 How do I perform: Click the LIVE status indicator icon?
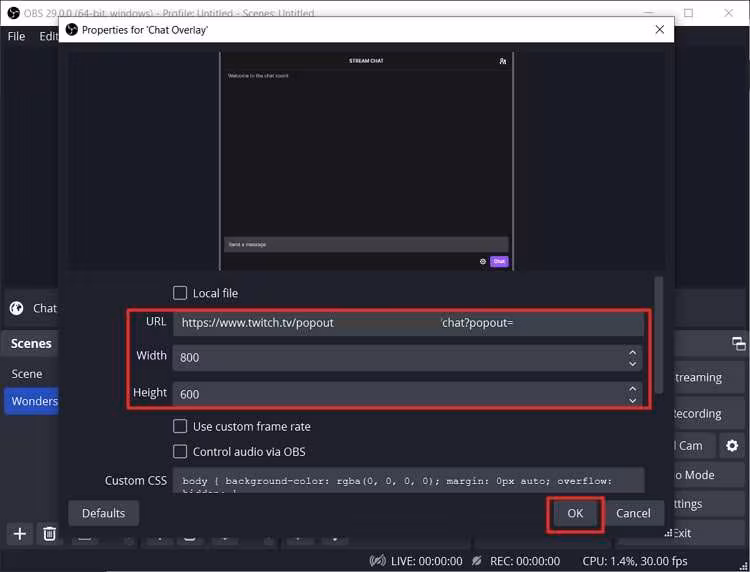[377, 561]
